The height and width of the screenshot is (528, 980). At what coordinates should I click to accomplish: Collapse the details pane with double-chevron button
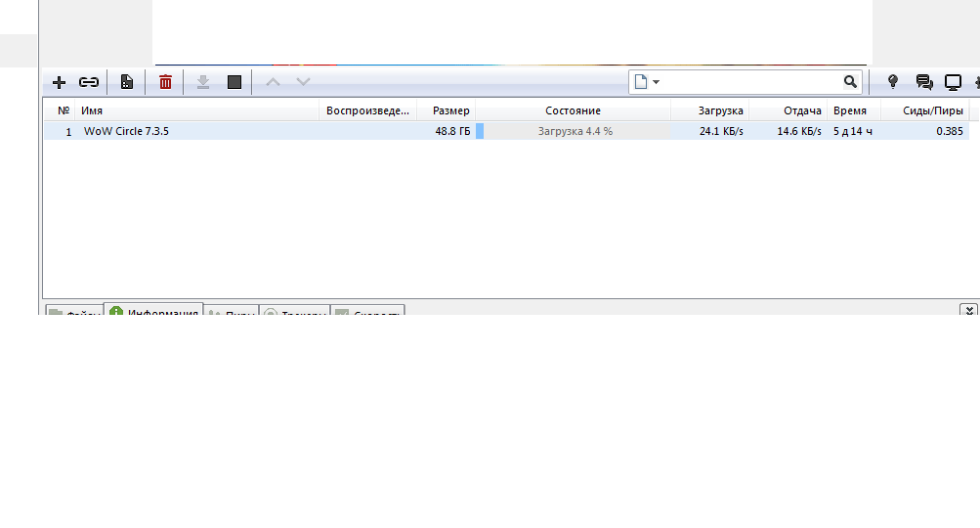click(x=968, y=309)
